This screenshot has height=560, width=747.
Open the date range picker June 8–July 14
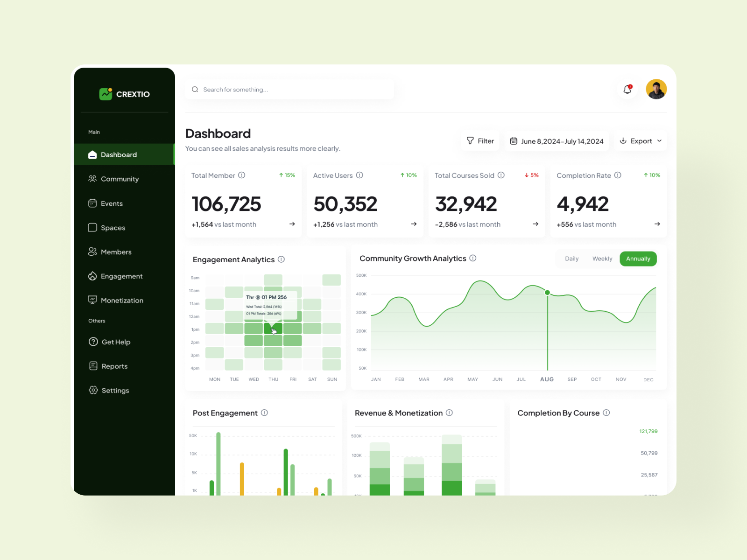pyautogui.click(x=557, y=140)
